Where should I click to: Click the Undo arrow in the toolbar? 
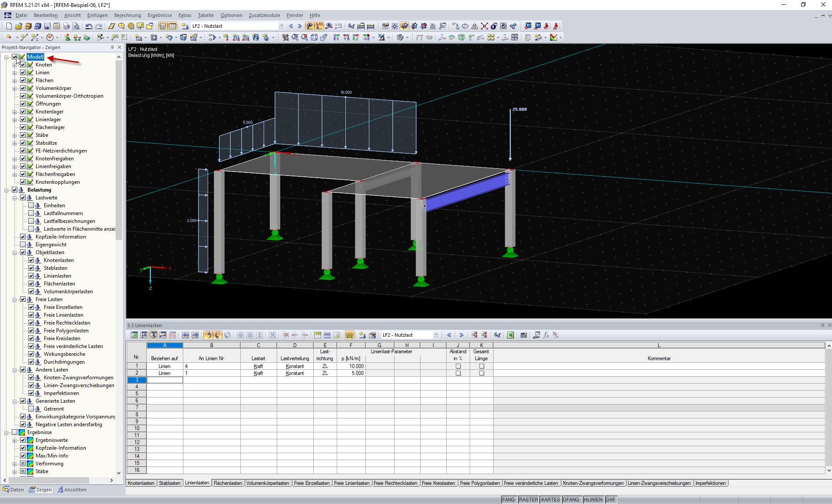point(89,26)
